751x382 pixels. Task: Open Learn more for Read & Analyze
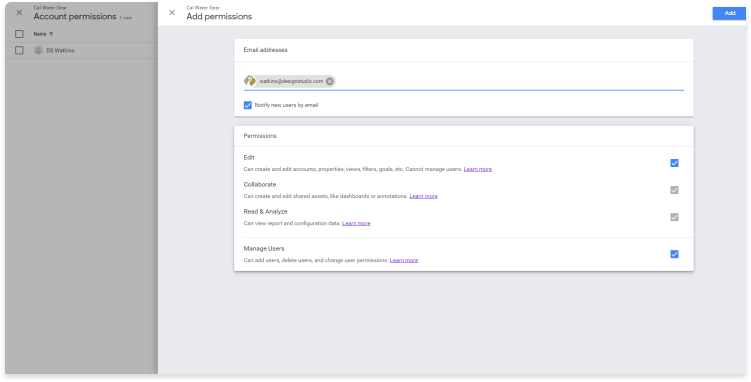356,224
